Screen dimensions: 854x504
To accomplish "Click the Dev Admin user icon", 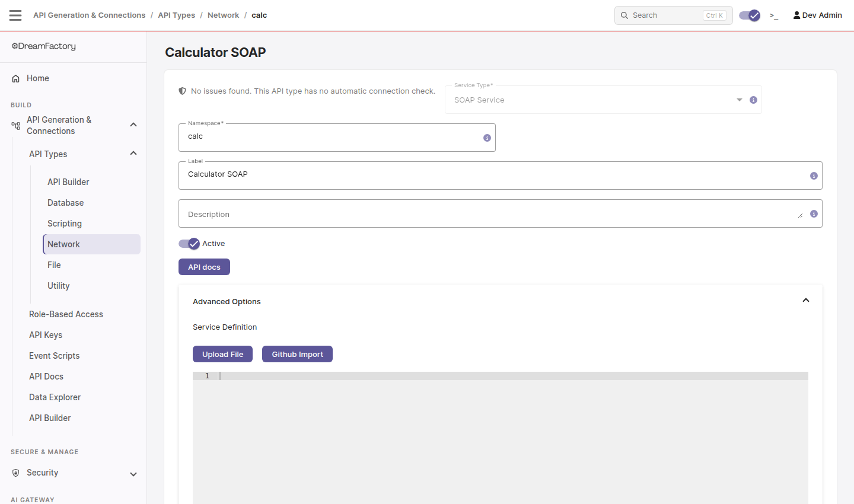I will [796, 15].
